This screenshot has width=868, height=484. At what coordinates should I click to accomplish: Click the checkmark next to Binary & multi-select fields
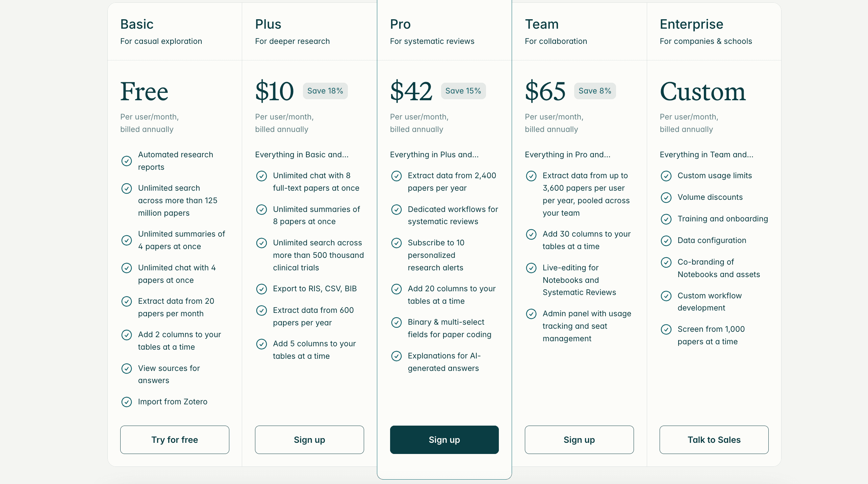click(x=397, y=323)
